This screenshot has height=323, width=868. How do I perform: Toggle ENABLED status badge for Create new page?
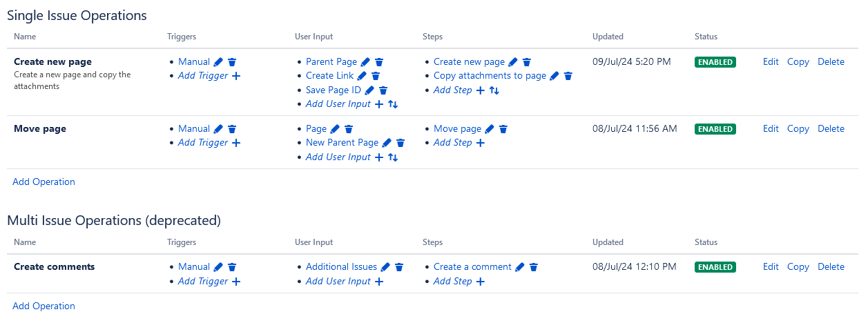point(715,62)
